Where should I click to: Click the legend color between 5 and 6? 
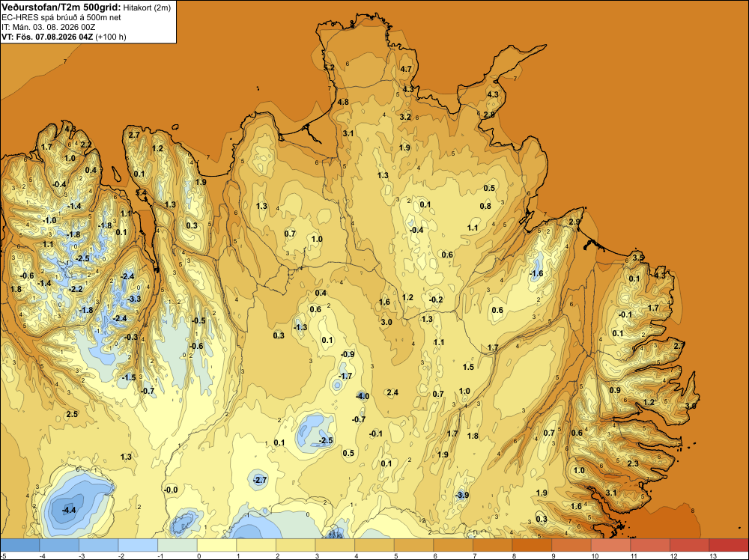click(413, 545)
